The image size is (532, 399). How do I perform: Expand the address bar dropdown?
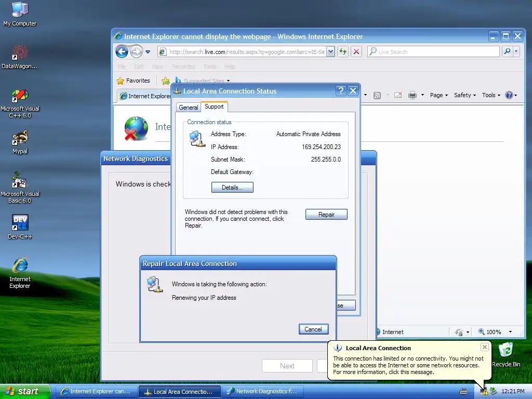pos(330,51)
